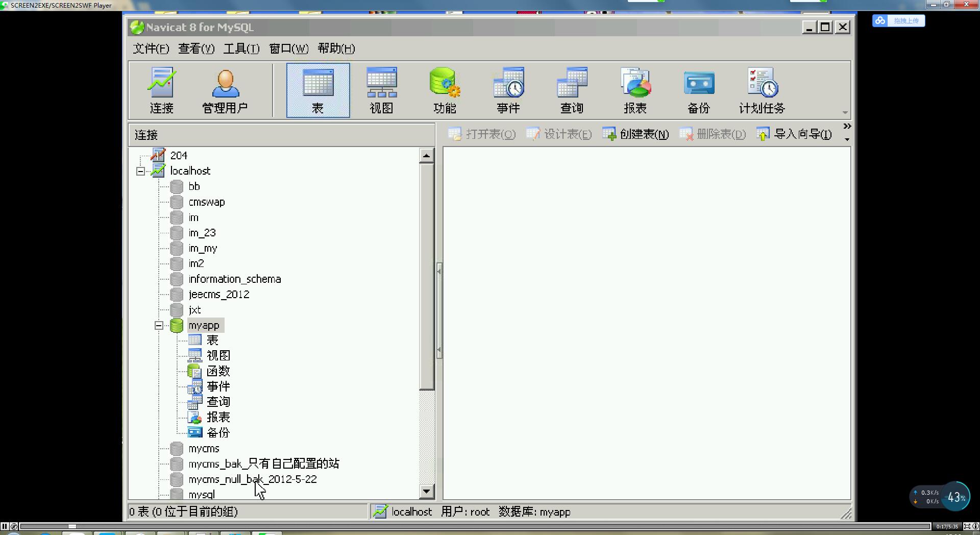Select the mysql database
Image resolution: width=980 pixels, height=535 pixels.
(x=201, y=494)
